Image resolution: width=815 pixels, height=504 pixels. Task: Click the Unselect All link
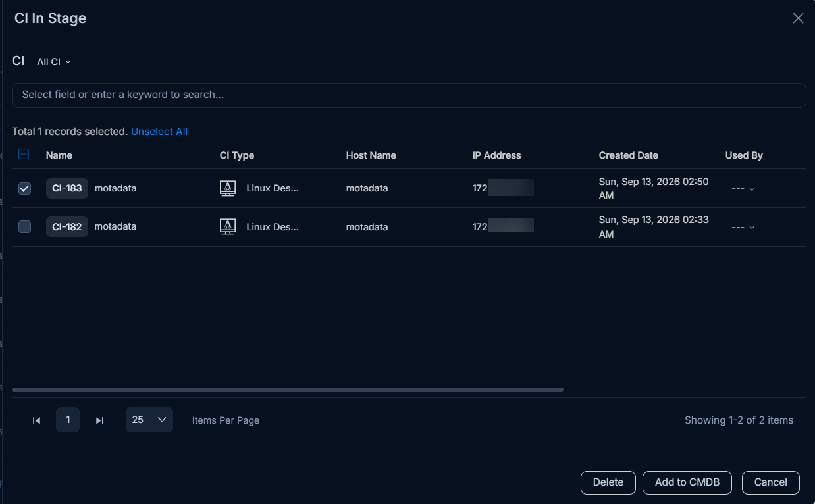pos(159,132)
